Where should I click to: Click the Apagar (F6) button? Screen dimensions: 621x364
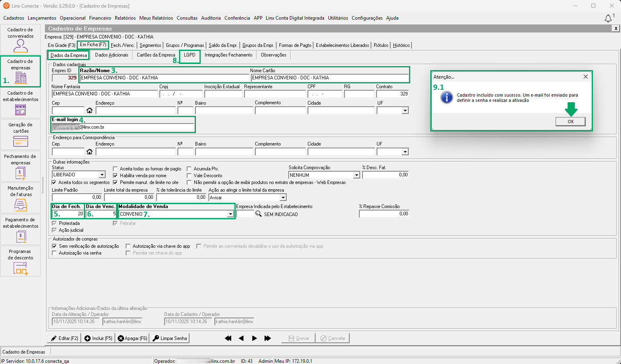(132, 338)
